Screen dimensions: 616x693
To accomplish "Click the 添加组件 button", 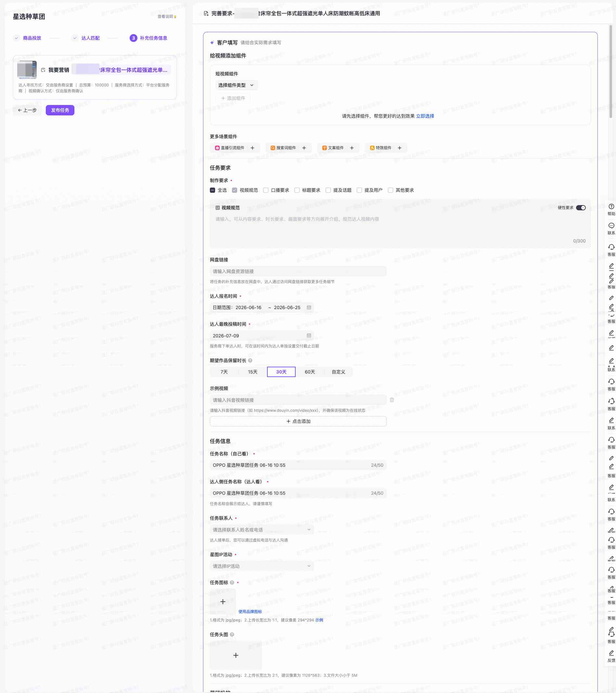I will click(233, 98).
